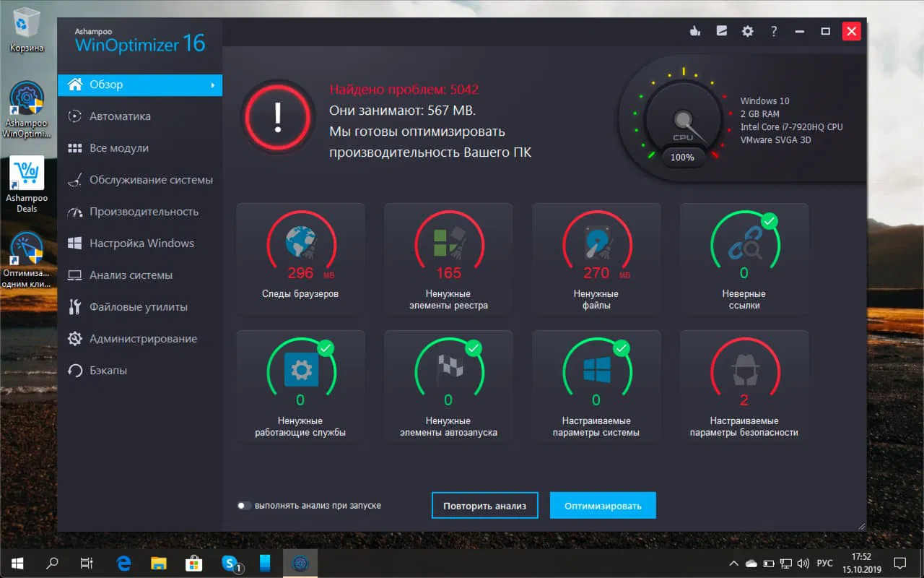Open the Ненужные работающие службы services tile
This screenshot has width=924, height=578.
pos(300,385)
